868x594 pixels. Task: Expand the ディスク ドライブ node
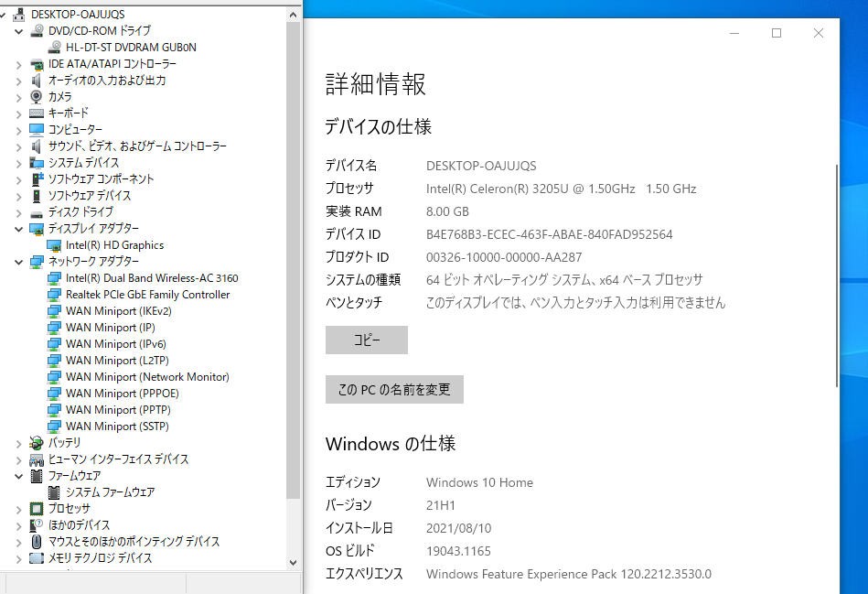(x=19, y=212)
